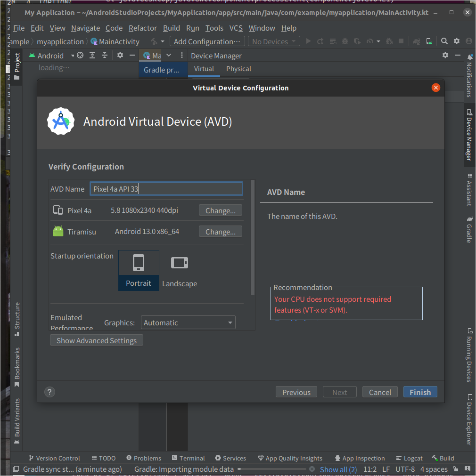The width and height of the screenshot is (476, 476).
Task: Open the VCS menu
Action: point(236,28)
